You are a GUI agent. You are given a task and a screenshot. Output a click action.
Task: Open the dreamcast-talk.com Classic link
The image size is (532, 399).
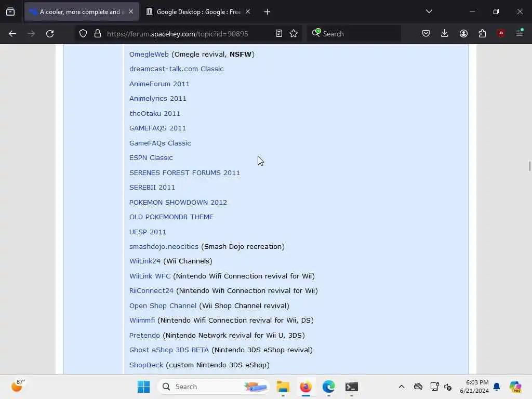pos(177,69)
